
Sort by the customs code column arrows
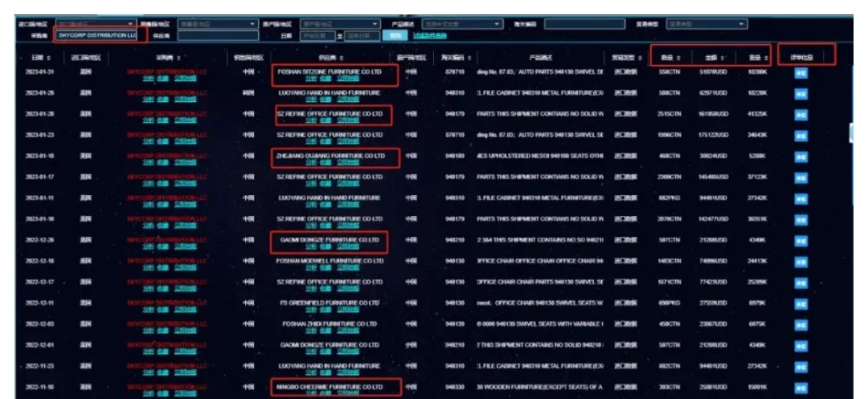point(469,58)
